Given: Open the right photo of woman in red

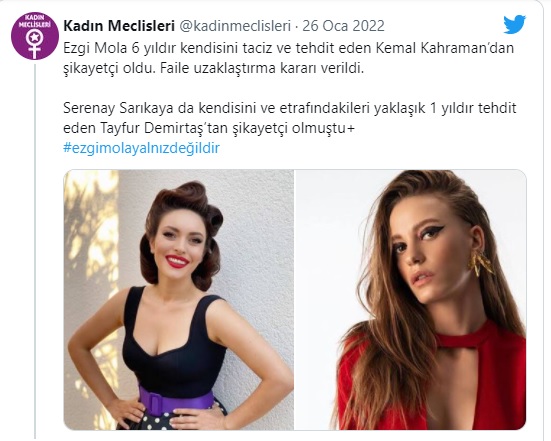Looking at the screenshot, I should tap(410, 300).
